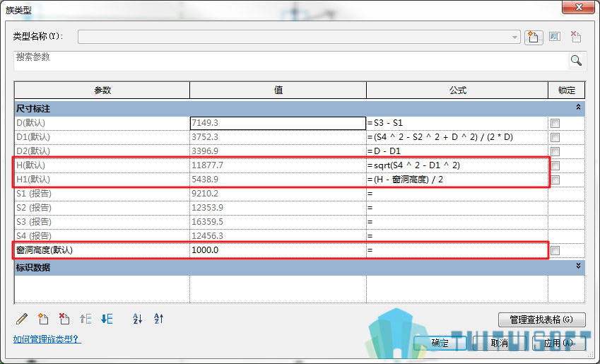Click the empty formula cell for 窗洞高度

(457, 250)
